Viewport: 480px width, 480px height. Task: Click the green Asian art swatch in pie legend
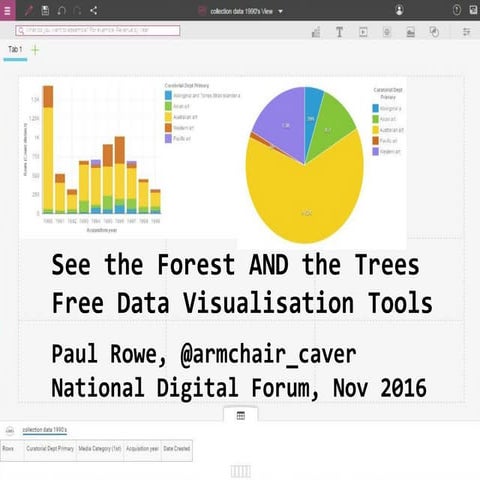click(x=376, y=119)
